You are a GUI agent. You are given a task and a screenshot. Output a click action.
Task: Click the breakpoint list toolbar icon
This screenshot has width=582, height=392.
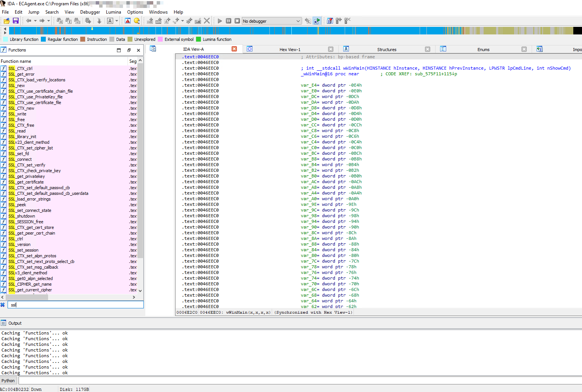coord(330,21)
